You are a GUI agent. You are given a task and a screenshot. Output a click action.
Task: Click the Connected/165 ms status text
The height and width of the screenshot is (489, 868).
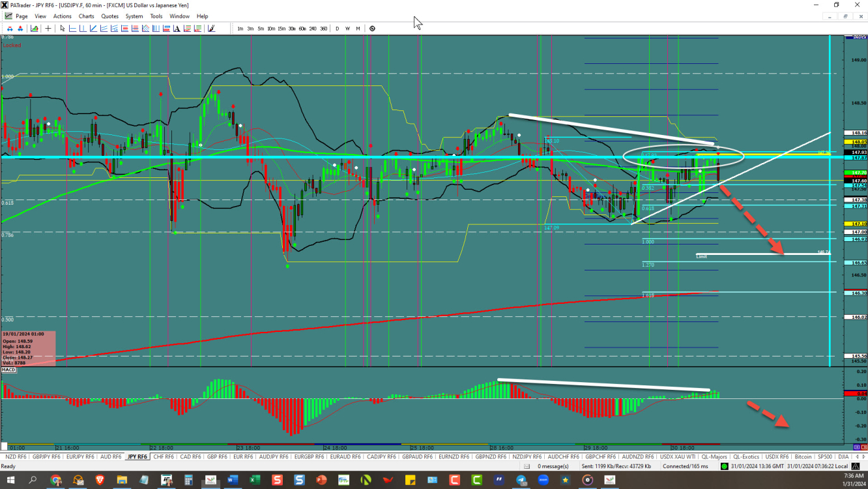(x=686, y=466)
